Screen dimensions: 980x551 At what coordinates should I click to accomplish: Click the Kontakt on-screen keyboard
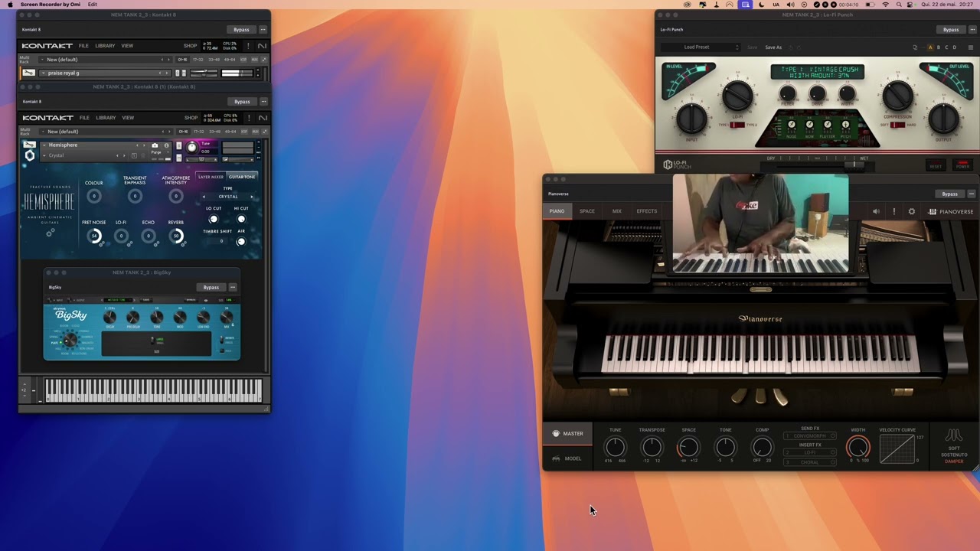(153, 390)
